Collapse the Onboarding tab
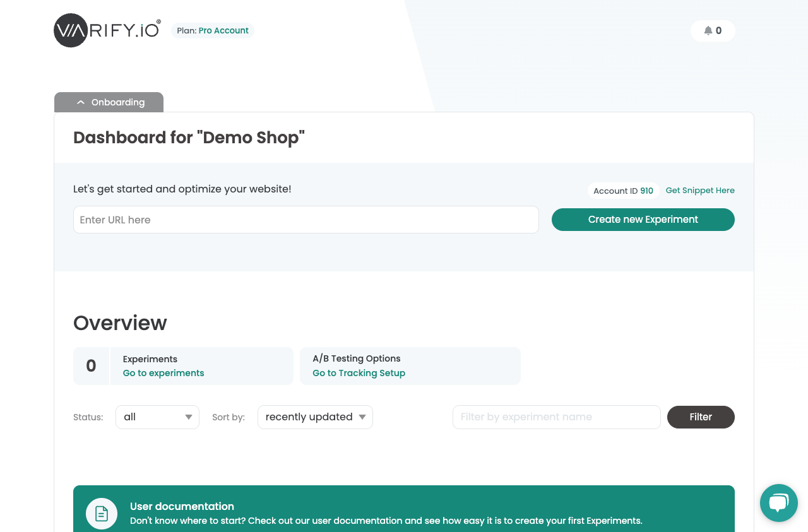 tap(109, 102)
